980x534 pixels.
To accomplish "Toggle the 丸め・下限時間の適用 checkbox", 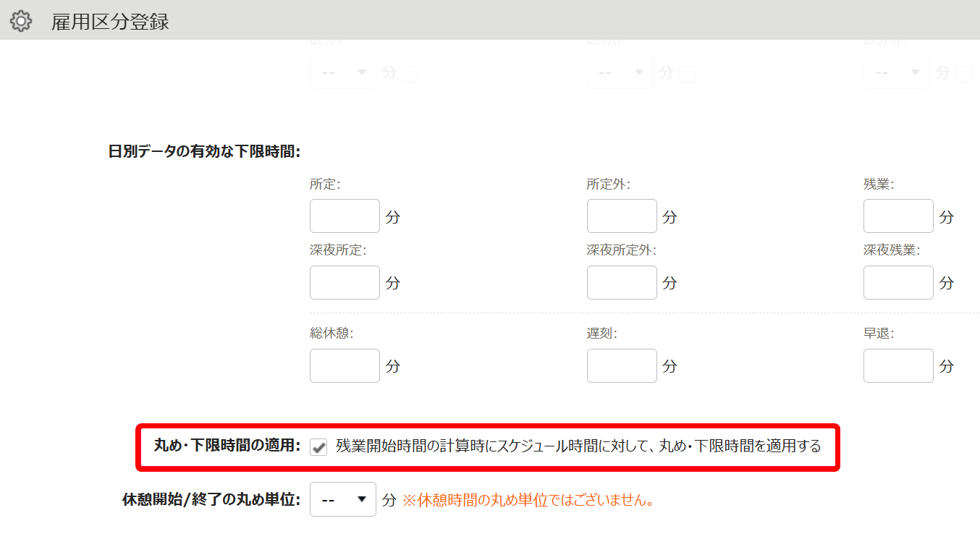I will (318, 447).
